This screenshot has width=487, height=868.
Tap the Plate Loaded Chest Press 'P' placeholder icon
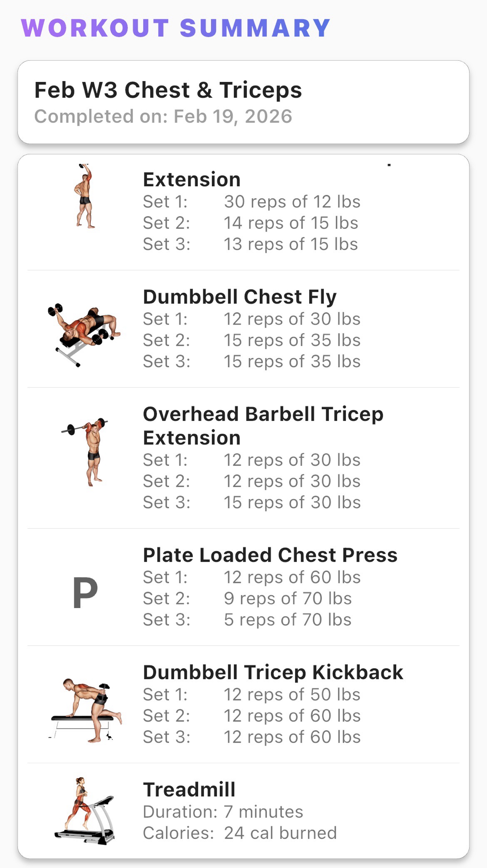coord(85,593)
